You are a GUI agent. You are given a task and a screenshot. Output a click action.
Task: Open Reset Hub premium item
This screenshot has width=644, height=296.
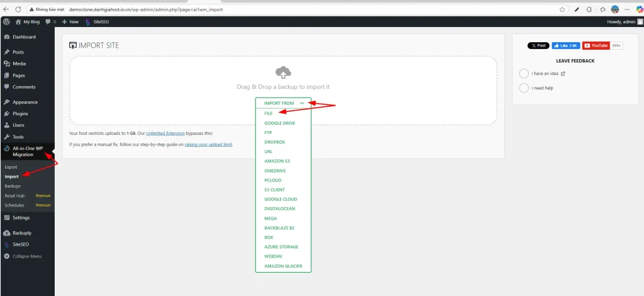[x=27, y=196]
